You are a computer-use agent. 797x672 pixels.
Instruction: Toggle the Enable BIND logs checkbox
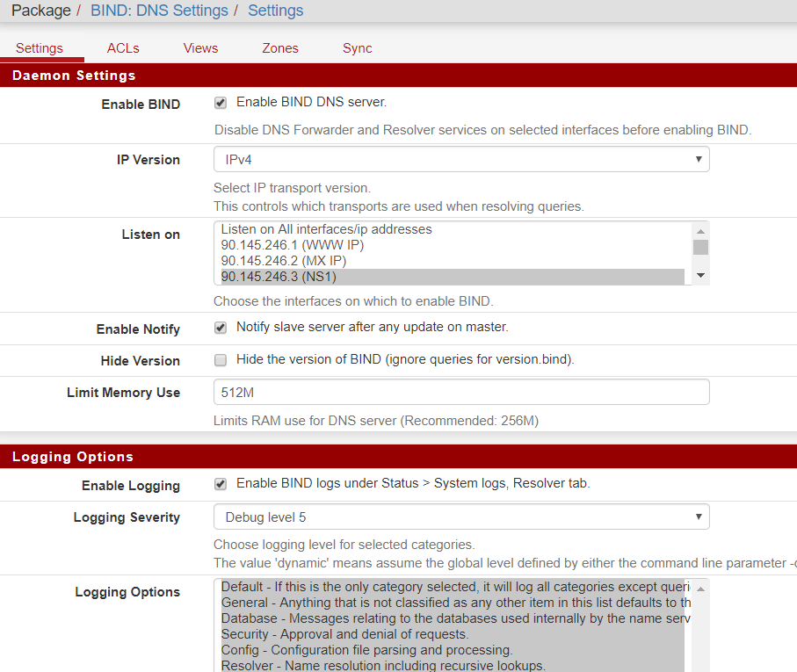tap(220, 484)
